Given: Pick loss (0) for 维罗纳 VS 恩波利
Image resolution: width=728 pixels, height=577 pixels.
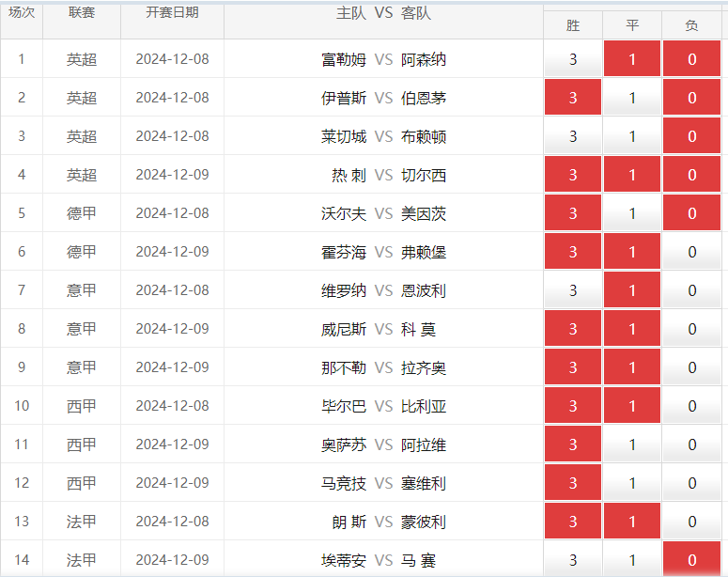Looking at the screenshot, I should (691, 289).
